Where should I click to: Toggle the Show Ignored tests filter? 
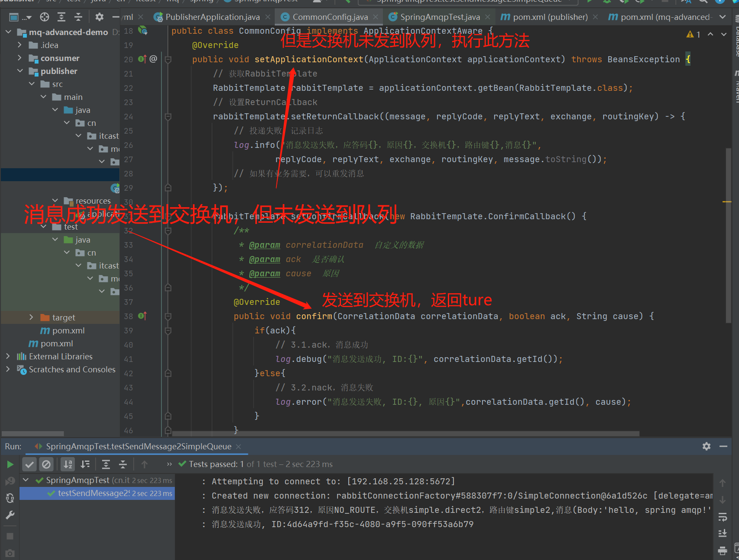pyautogui.click(x=47, y=464)
